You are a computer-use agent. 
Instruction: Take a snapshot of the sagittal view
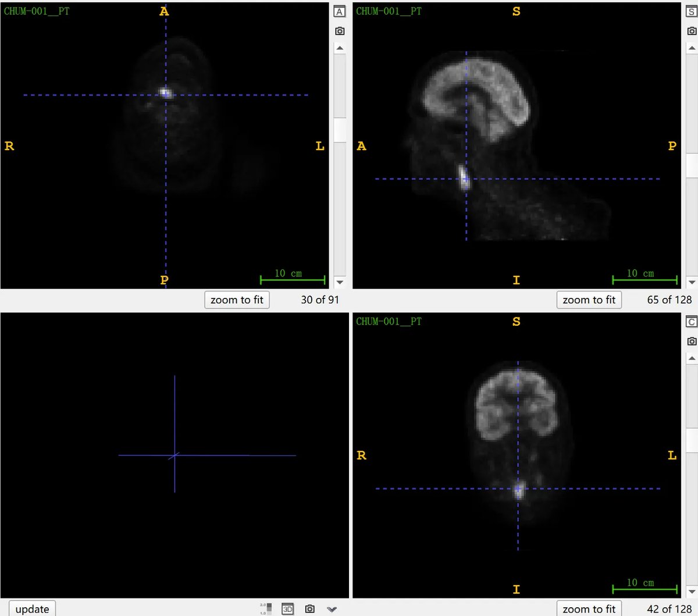pyautogui.click(x=692, y=31)
